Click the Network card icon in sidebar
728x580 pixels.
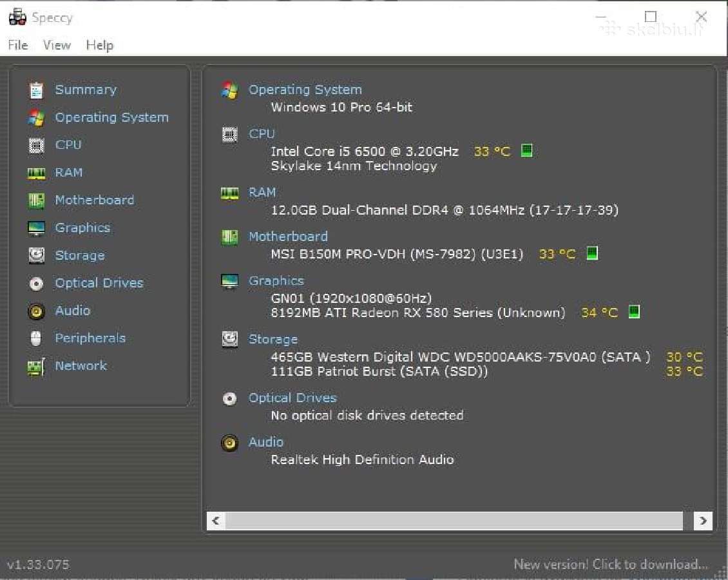point(36,367)
